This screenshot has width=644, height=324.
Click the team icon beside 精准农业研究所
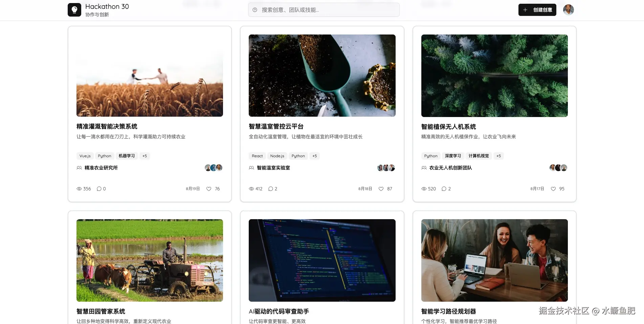click(x=79, y=168)
